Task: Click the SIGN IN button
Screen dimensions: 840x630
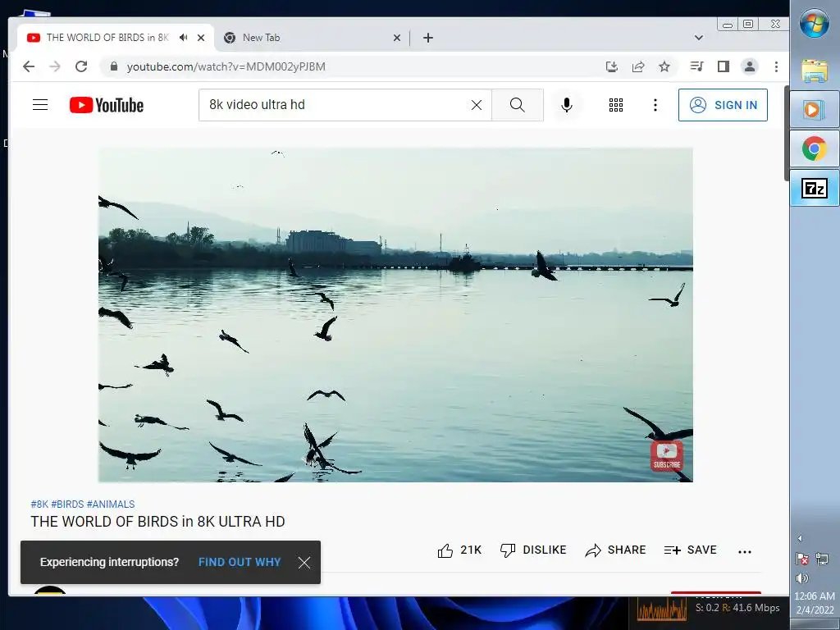Action: pyautogui.click(x=723, y=105)
